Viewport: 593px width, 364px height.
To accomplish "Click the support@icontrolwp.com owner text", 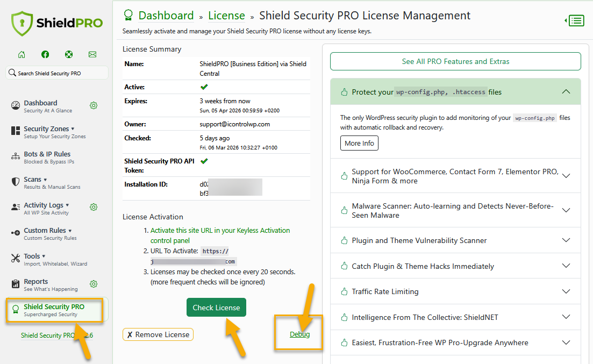I will tap(235, 124).
